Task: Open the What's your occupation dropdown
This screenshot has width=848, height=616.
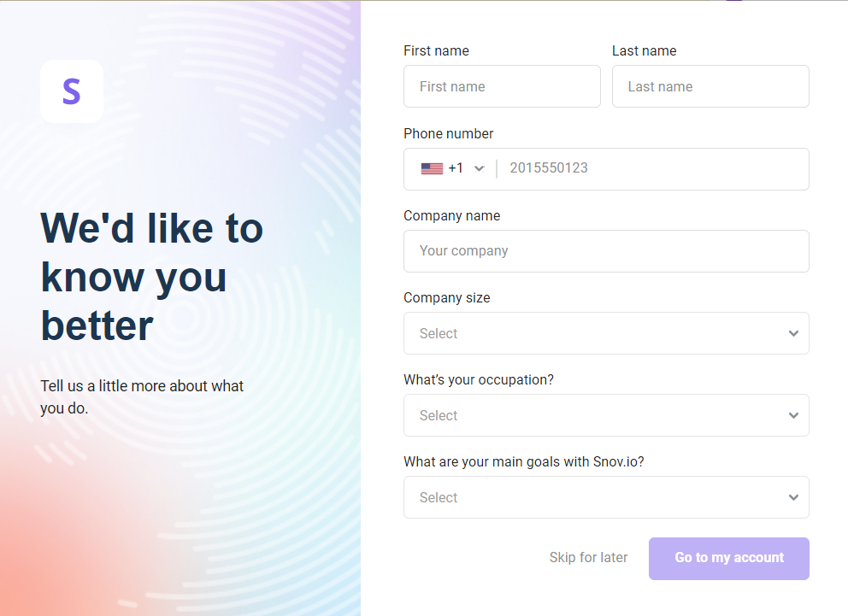Action: [606, 415]
